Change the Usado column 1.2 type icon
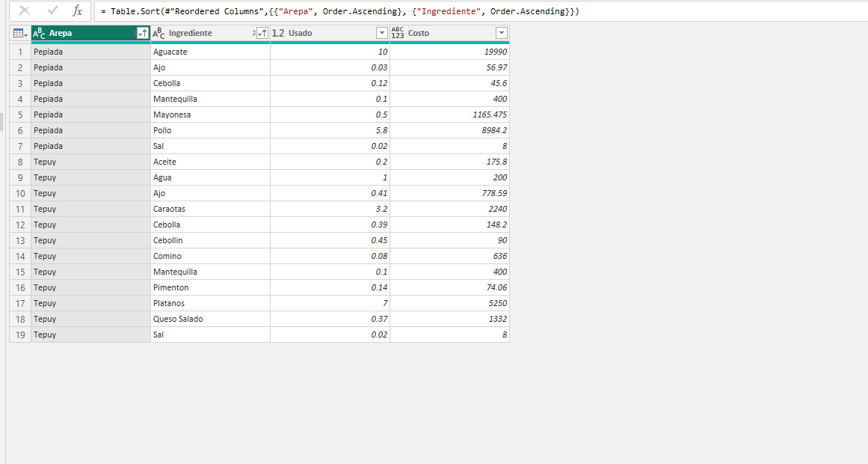 pos(278,33)
